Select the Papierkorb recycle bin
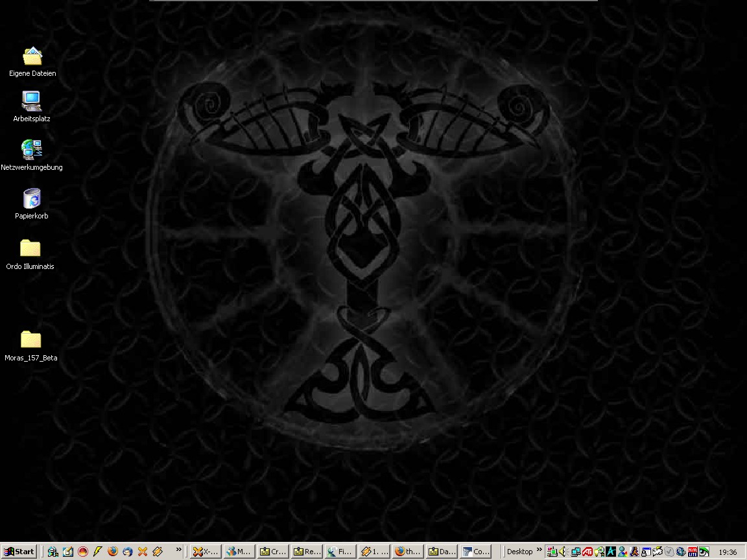Screen dimensions: 747x560 coord(31,199)
